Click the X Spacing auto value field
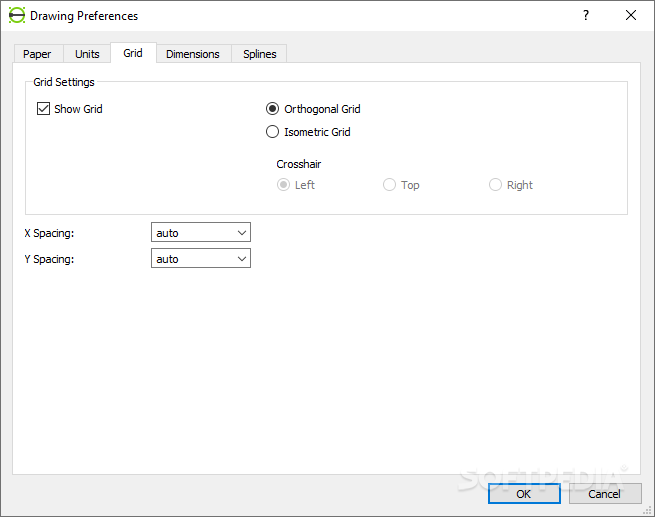 pyautogui.click(x=201, y=232)
